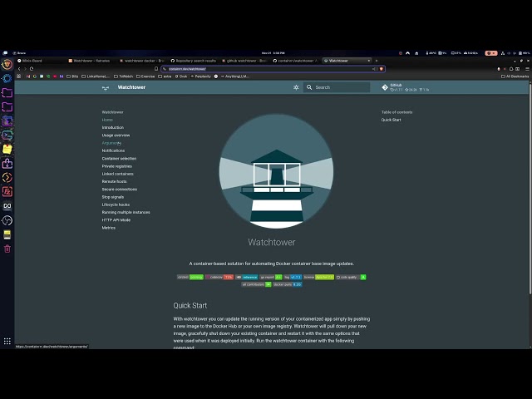Toggle the light/dark theme sun icon
Image resolution: width=532 pixels, height=399 pixels.
(x=296, y=87)
